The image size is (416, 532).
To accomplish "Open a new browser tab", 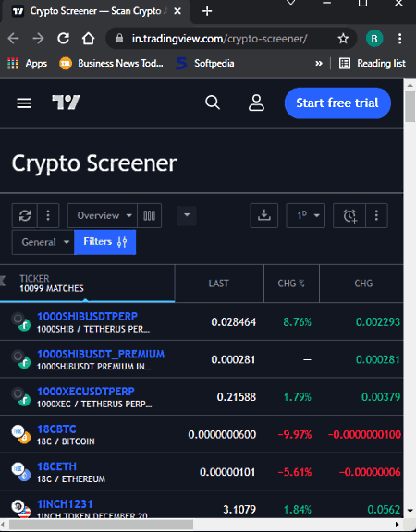I will pos(207,11).
